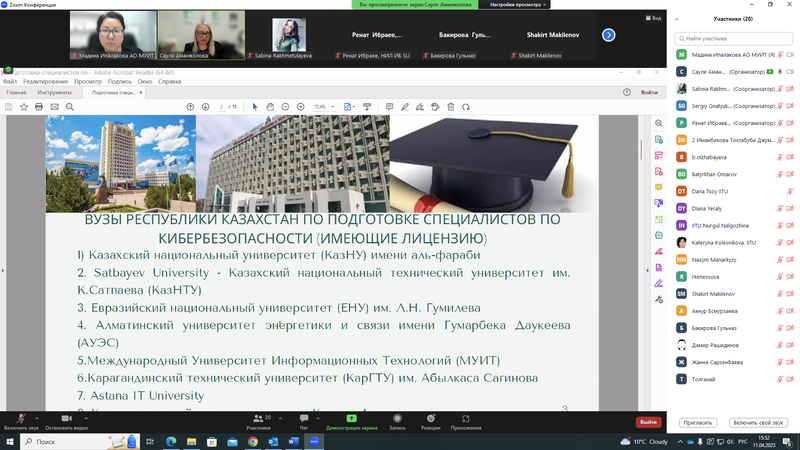
Task: Unmute microphone with the audio toggle
Action: pyautogui.click(x=21, y=418)
